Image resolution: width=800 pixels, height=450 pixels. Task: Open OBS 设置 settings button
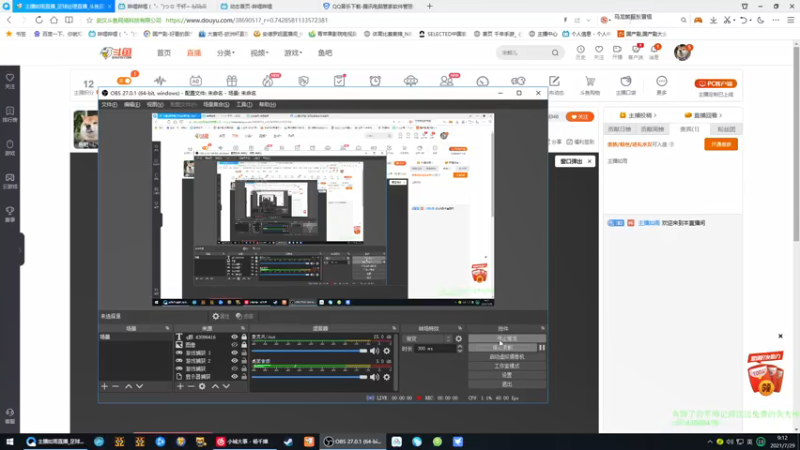pyautogui.click(x=507, y=375)
